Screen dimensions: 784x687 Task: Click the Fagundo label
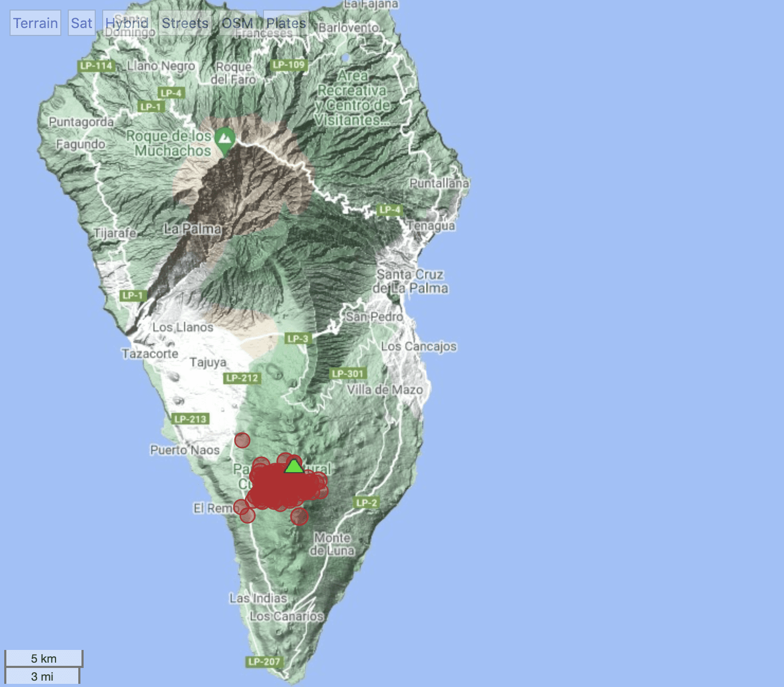coord(80,144)
